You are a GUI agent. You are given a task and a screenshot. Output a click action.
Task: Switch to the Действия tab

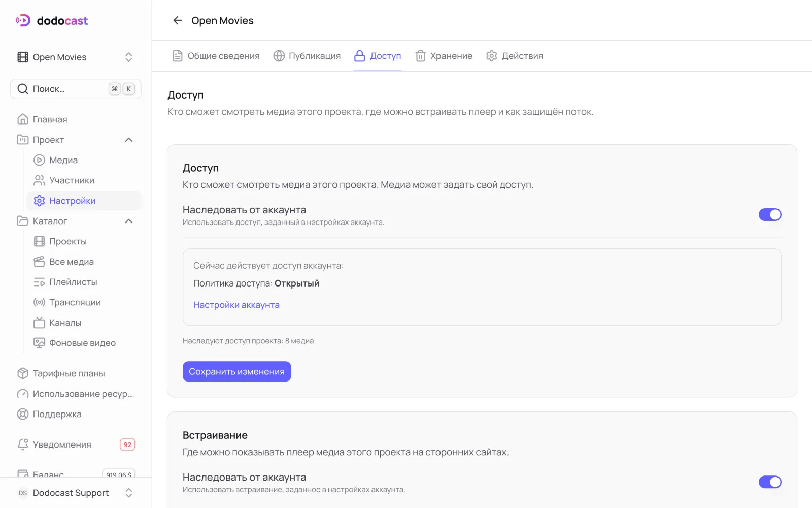[515, 56]
